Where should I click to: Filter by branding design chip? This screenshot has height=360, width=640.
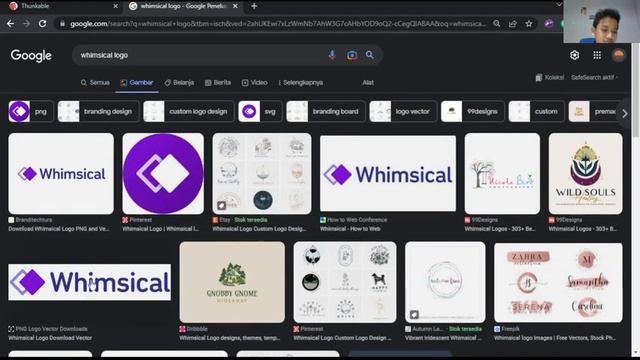click(98, 111)
